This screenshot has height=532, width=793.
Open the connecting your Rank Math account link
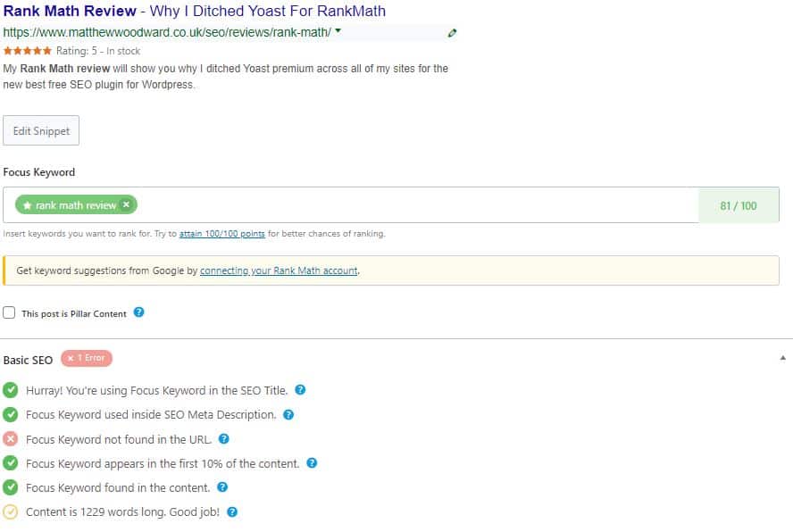[279, 270]
